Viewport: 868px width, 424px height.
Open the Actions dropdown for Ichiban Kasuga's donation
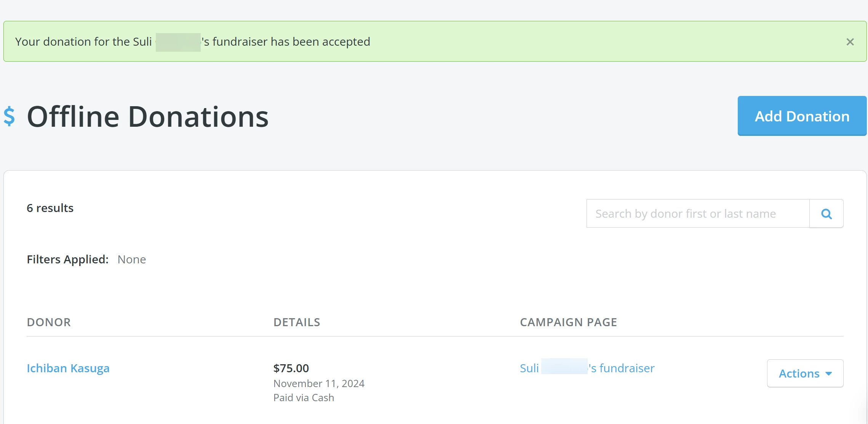pos(805,373)
